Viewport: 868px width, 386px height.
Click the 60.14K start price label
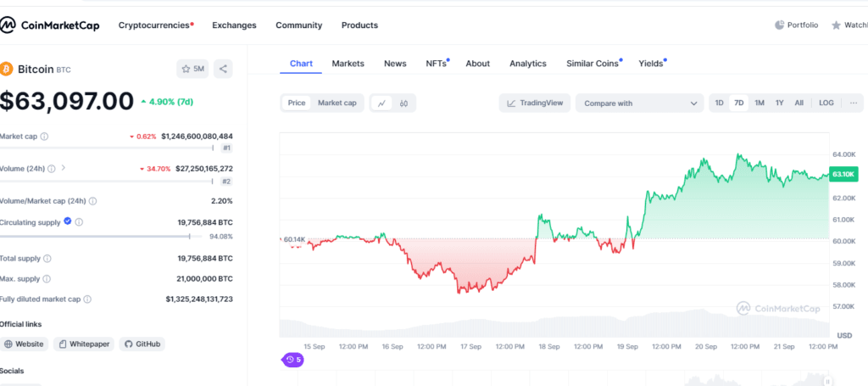click(294, 239)
